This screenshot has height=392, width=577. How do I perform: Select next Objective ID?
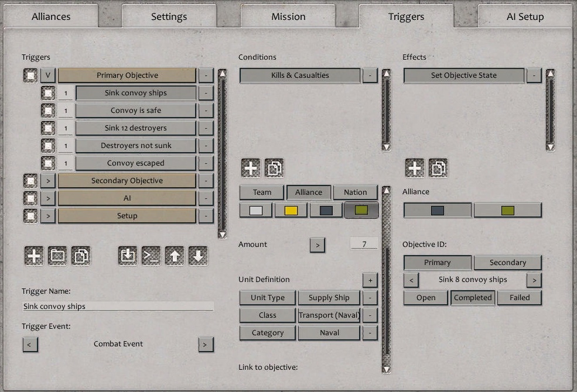point(534,280)
